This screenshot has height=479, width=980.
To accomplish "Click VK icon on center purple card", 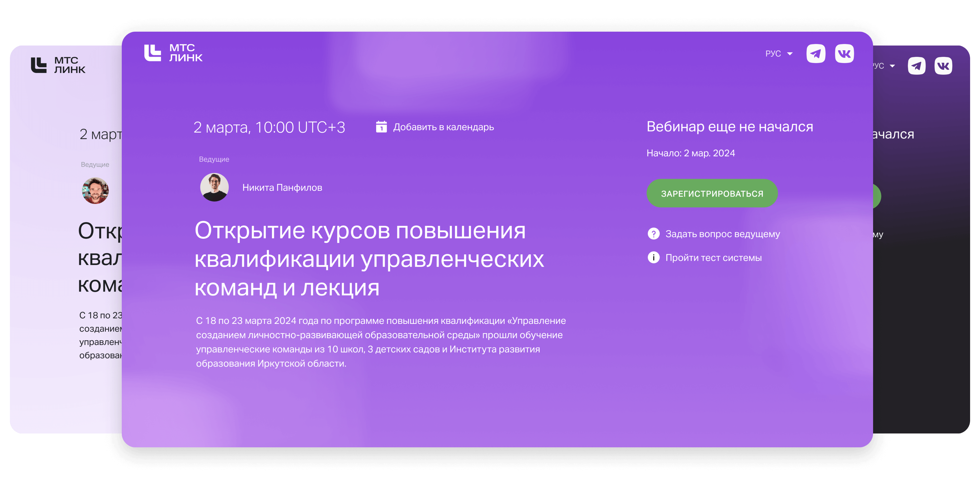I will [x=844, y=54].
